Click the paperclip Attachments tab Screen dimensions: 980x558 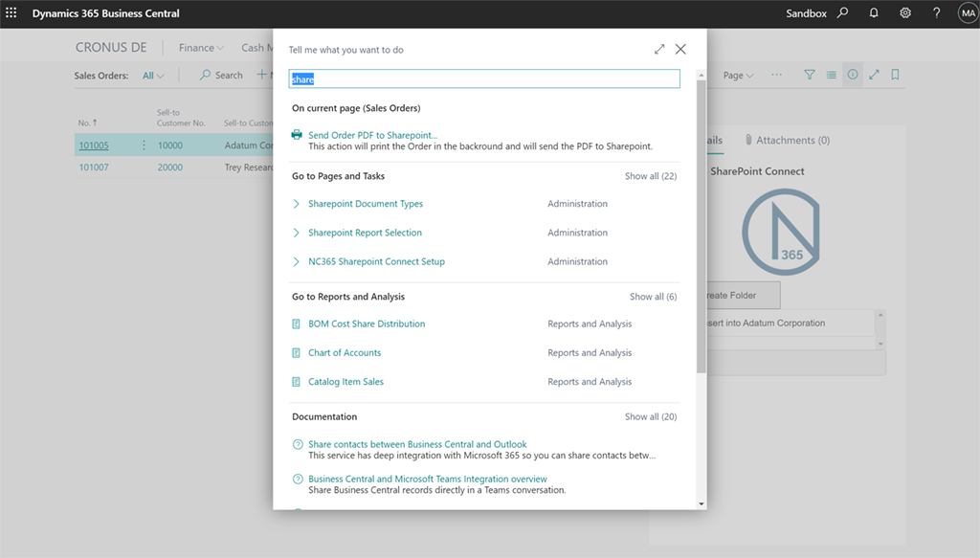tap(788, 140)
